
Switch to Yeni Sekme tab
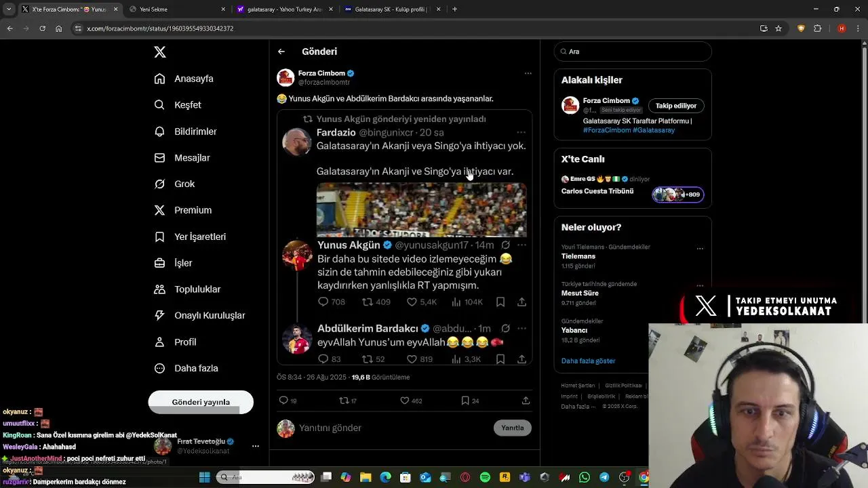[x=177, y=9]
